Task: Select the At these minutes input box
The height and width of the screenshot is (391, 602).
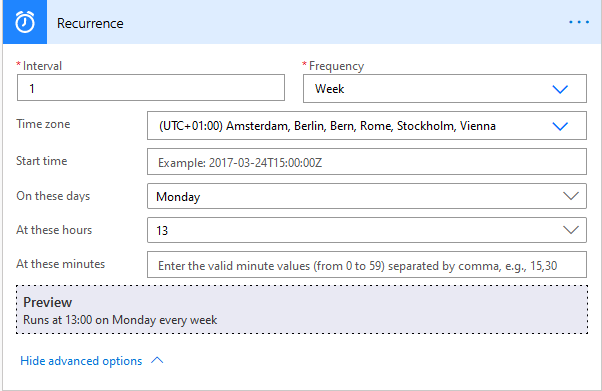Action: (367, 265)
